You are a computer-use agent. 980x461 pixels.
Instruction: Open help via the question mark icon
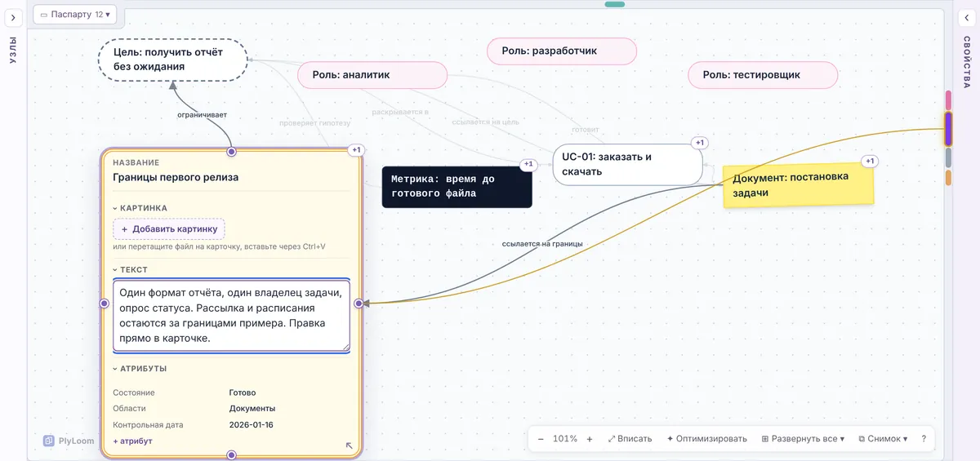924,439
